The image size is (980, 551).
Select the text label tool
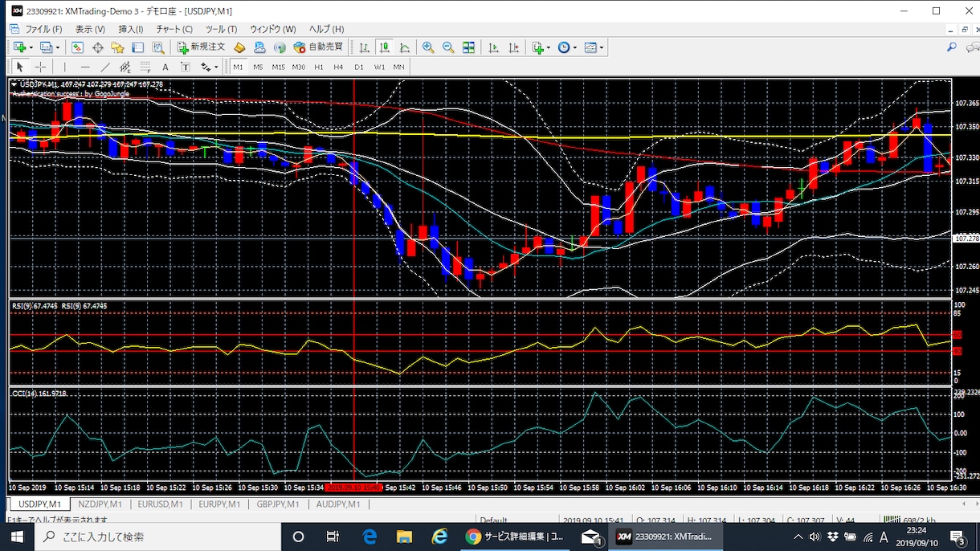point(165,67)
